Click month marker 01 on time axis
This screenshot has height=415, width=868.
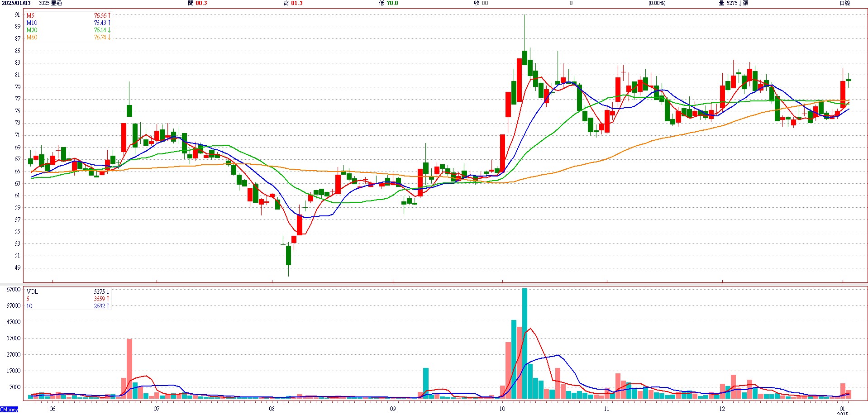(x=842, y=409)
